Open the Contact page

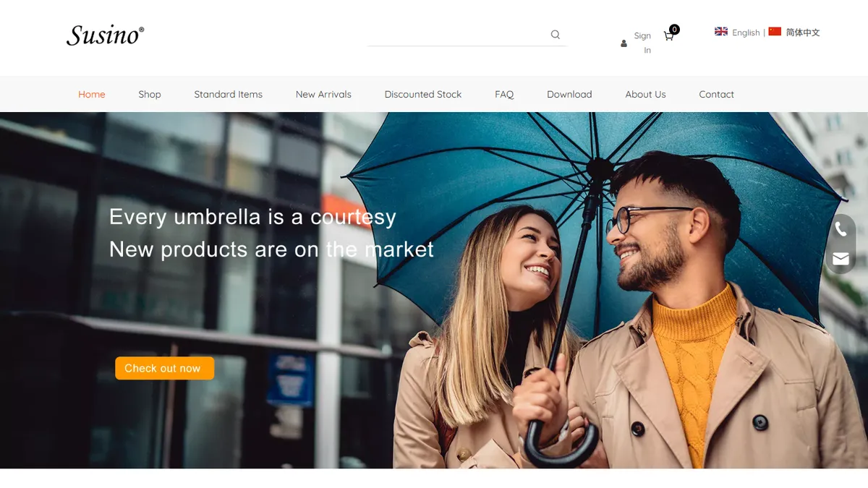point(716,94)
